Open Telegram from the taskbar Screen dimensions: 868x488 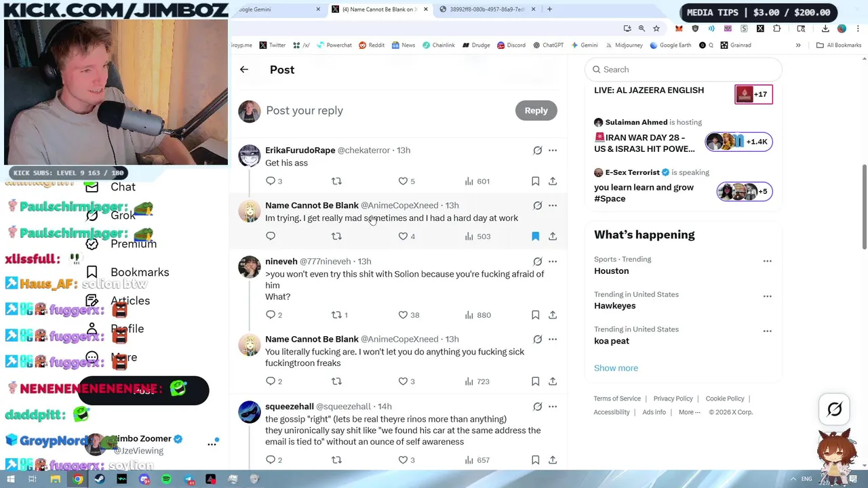(189, 479)
